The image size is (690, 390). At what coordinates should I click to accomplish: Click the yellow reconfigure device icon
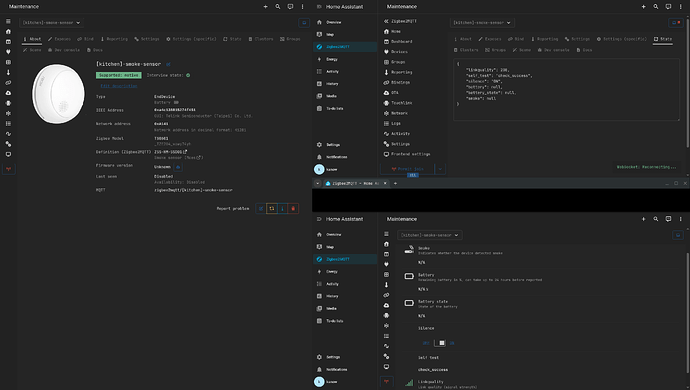click(272, 209)
